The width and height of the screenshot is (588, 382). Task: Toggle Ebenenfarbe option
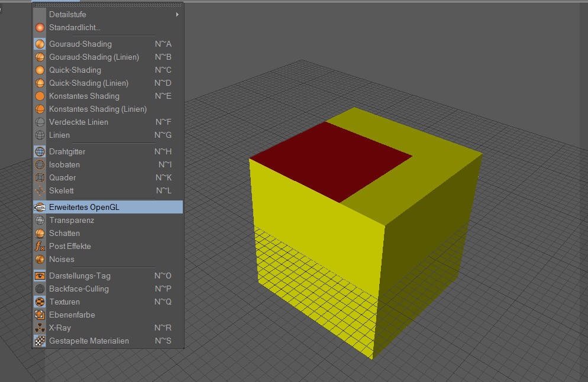pos(108,315)
